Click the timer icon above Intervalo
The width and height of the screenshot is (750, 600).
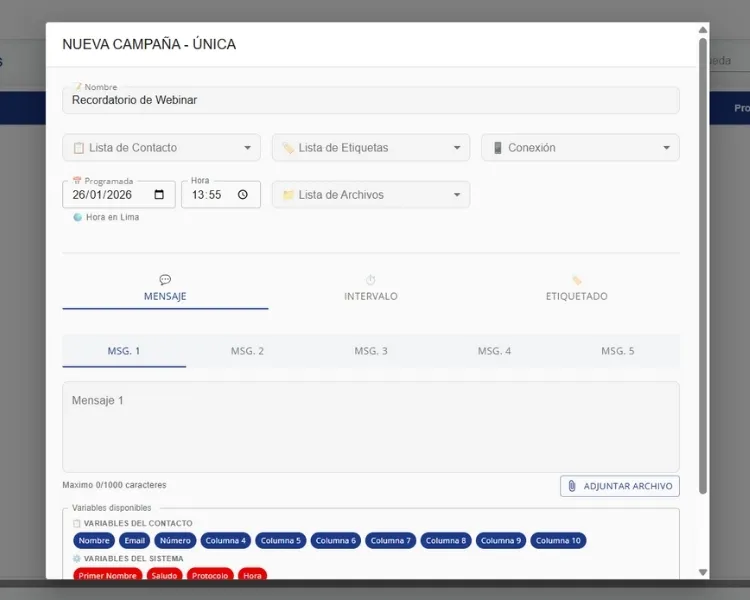370,280
